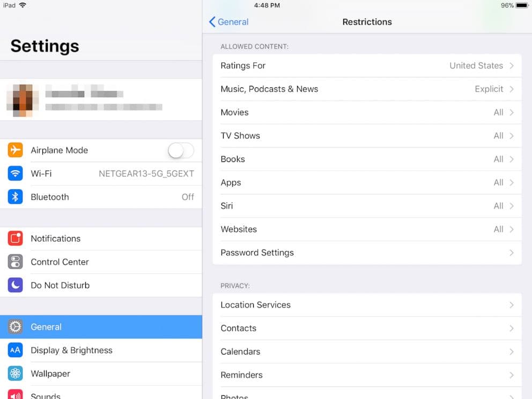This screenshot has height=399, width=532.
Task: Expand the Password Settings chevron
Action: pos(511,253)
